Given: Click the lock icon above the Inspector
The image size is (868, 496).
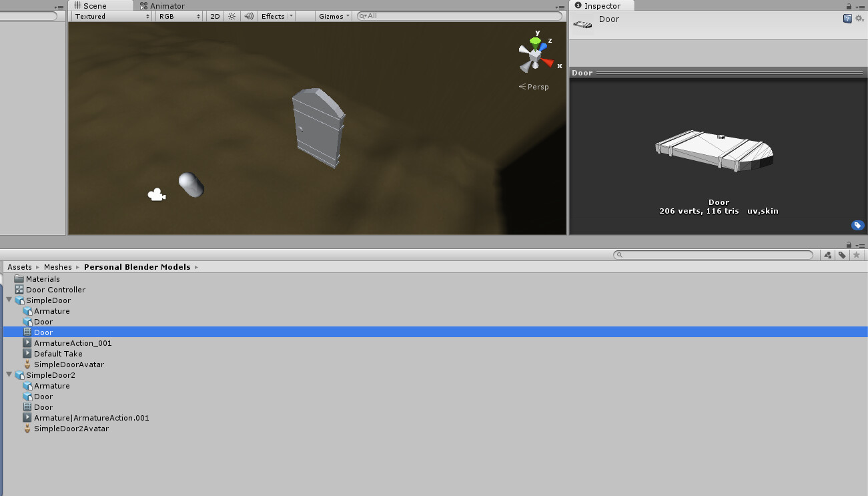Looking at the screenshot, I should pyautogui.click(x=847, y=5).
